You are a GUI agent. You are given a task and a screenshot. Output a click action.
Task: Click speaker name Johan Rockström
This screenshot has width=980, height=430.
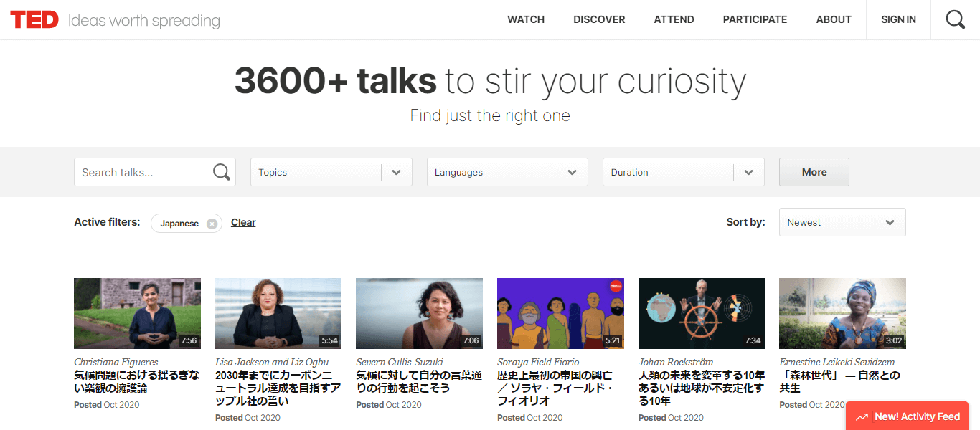[676, 362]
